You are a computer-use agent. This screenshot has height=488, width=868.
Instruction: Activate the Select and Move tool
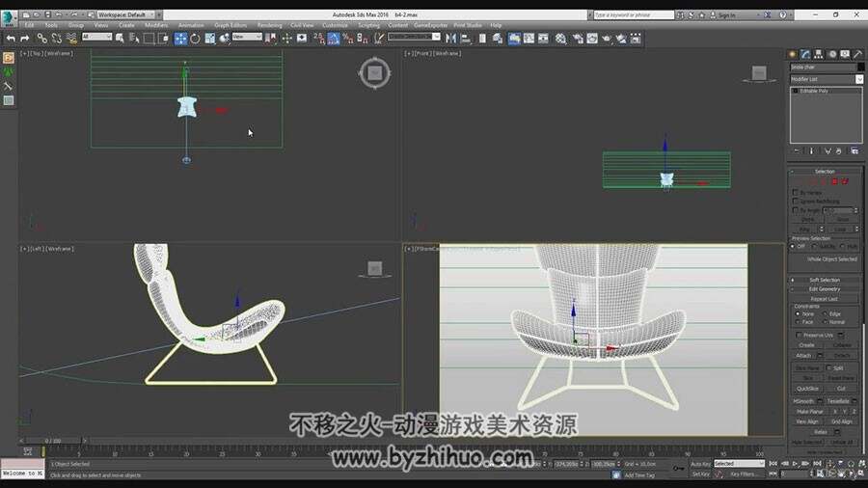click(180, 39)
